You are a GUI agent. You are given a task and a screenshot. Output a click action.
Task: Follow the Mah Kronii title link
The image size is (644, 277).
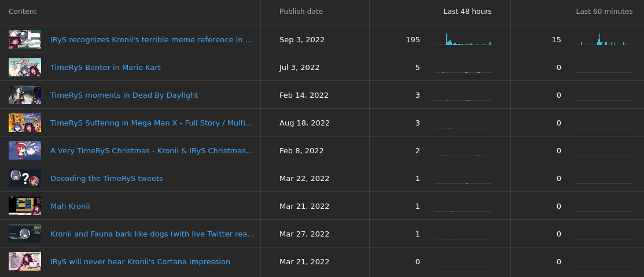click(x=70, y=206)
